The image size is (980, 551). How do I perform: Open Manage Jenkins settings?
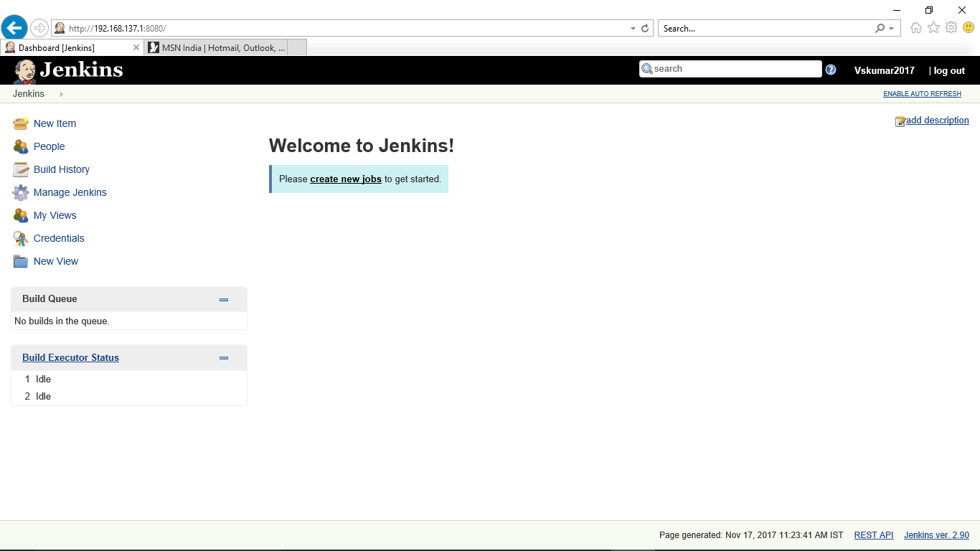70,192
